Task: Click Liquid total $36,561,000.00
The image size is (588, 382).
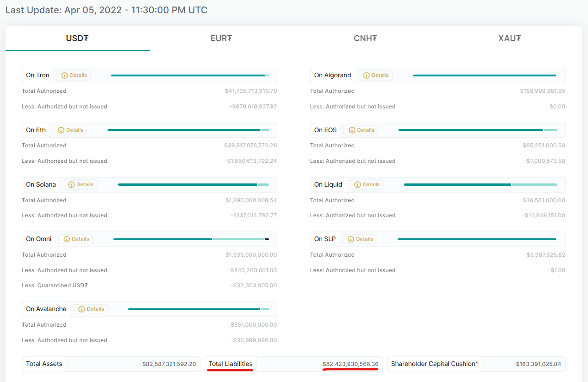Action: pos(544,200)
